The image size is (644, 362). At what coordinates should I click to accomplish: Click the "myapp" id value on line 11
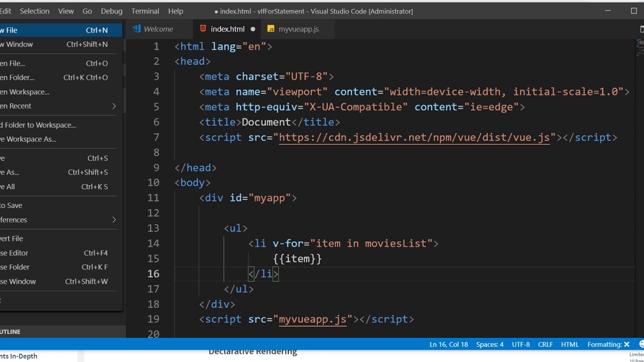(x=269, y=198)
